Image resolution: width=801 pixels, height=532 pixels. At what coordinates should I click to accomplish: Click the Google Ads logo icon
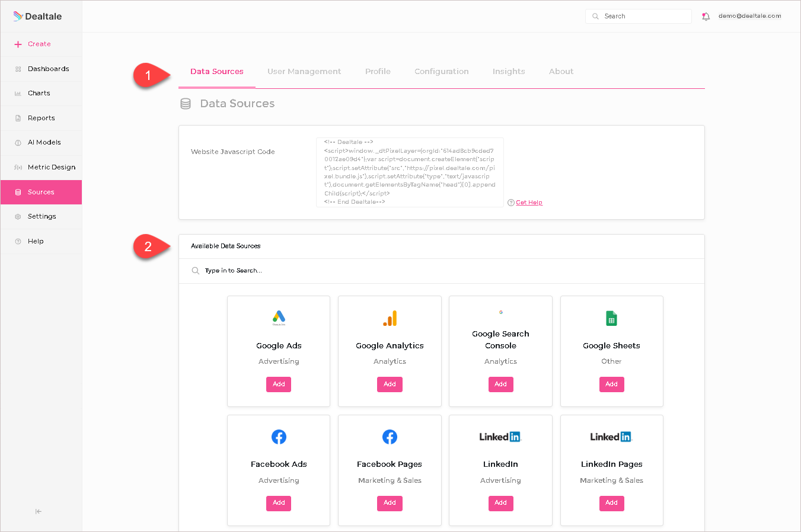pos(279,318)
